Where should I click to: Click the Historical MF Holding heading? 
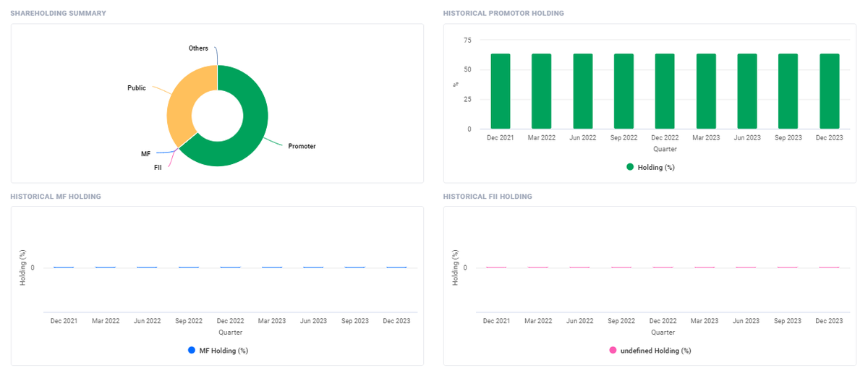[56, 197]
